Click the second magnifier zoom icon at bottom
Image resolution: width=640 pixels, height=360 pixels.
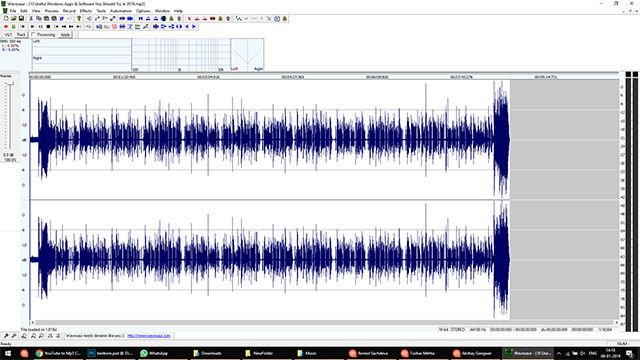[13, 336]
